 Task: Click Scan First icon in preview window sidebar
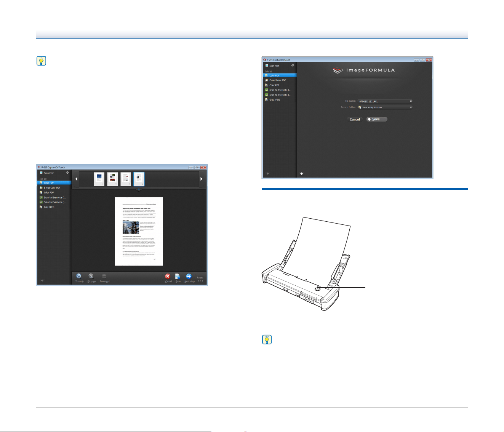point(41,173)
